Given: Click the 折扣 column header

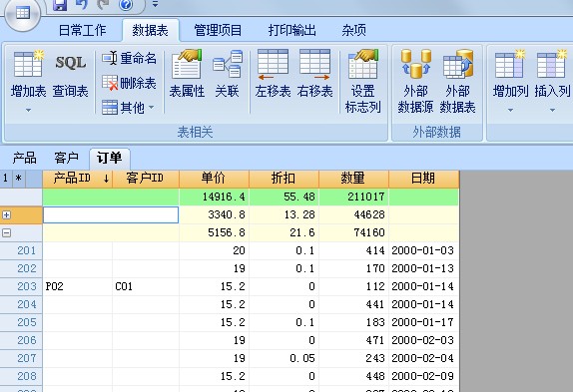Looking at the screenshot, I should (x=284, y=179).
